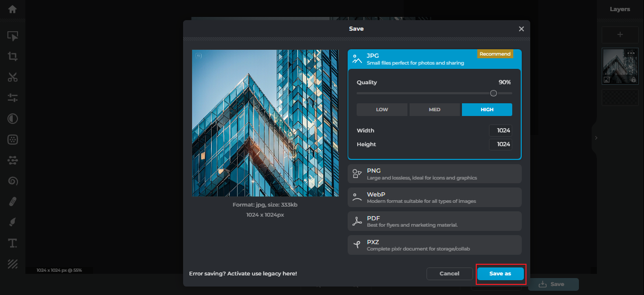Click the empty layer slot
The height and width of the screenshot is (295, 644).
coord(620,97)
